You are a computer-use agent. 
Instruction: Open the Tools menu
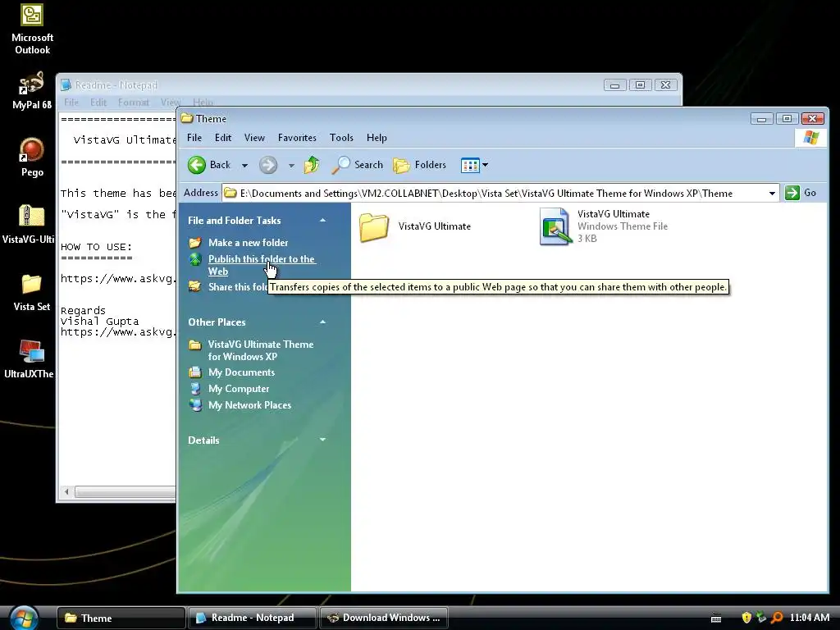click(x=341, y=138)
